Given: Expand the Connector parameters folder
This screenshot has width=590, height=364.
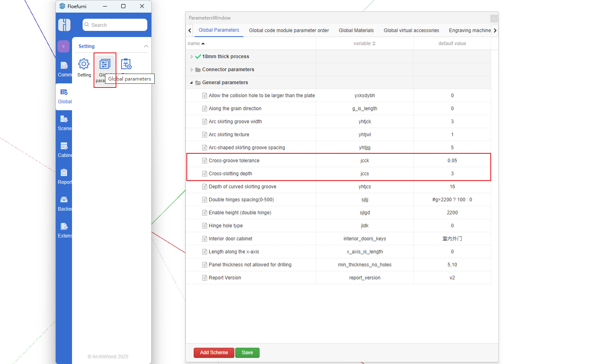Looking at the screenshot, I should 192,70.
